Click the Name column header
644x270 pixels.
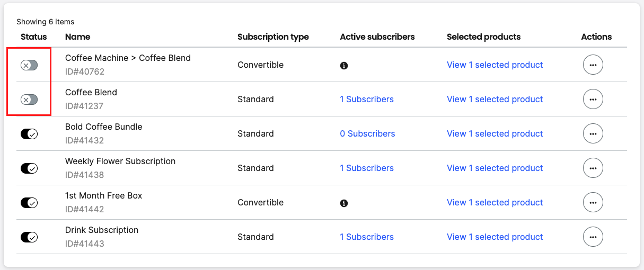(x=77, y=37)
